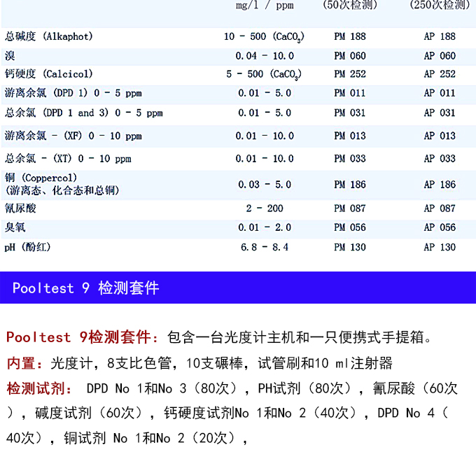Click the red 检测试剂 label

35,388
